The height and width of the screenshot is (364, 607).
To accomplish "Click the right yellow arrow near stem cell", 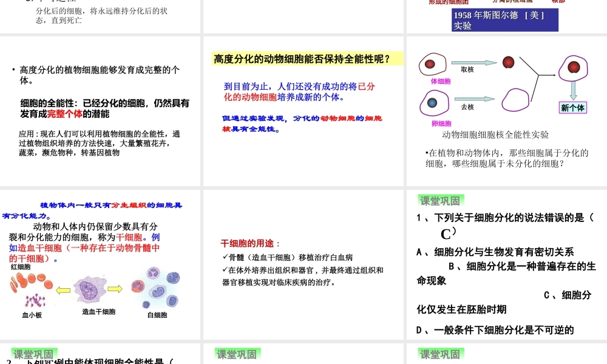I will [115, 289].
